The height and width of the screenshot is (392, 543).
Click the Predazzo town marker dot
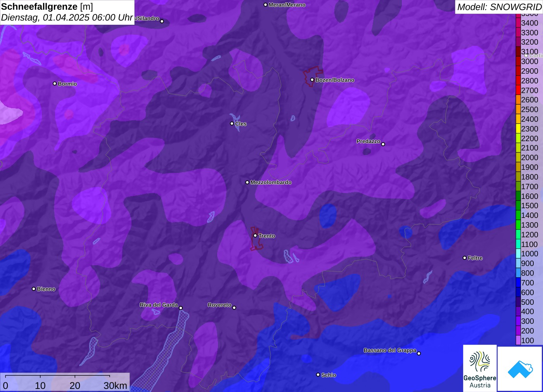pyautogui.click(x=383, y=144)
